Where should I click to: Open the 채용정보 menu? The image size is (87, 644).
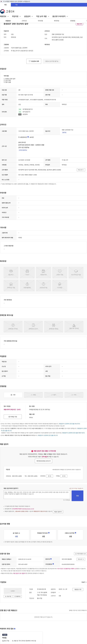[4, 16]
